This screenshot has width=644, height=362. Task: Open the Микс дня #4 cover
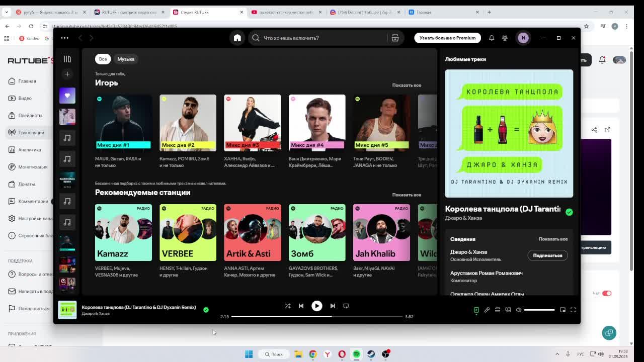(317, 123)
